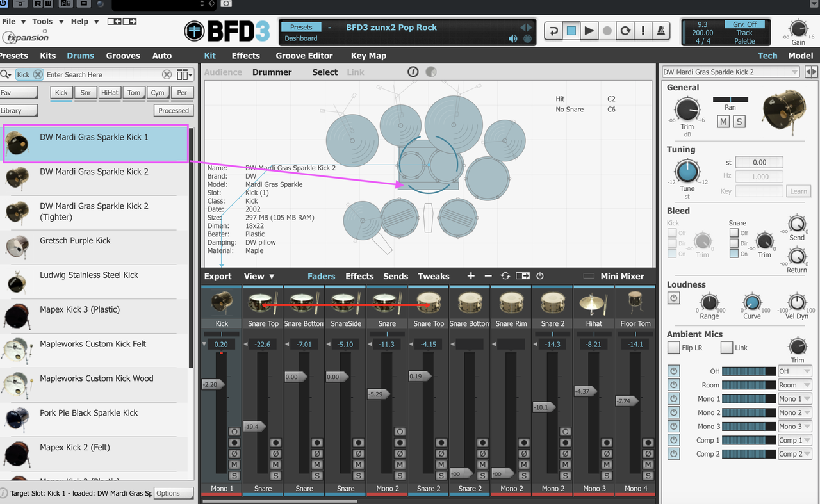Toggle the Room ambient mic power button
This screenshot has height=504, width=820.
673,385
